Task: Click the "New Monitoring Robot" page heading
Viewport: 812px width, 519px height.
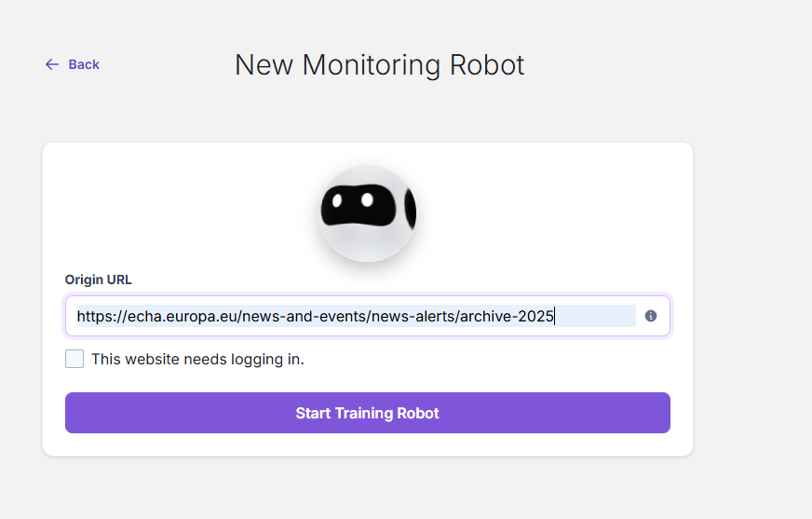Action: (x=379, y=64)
